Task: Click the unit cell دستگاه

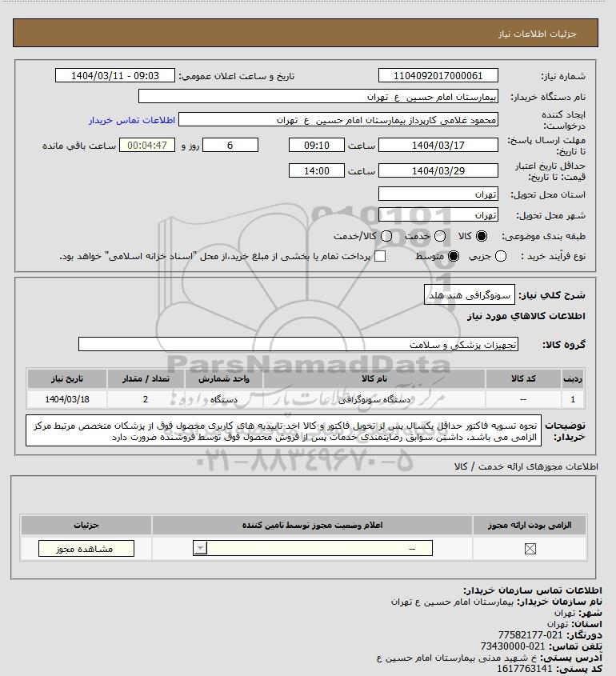Action: [x=224, y=399]
